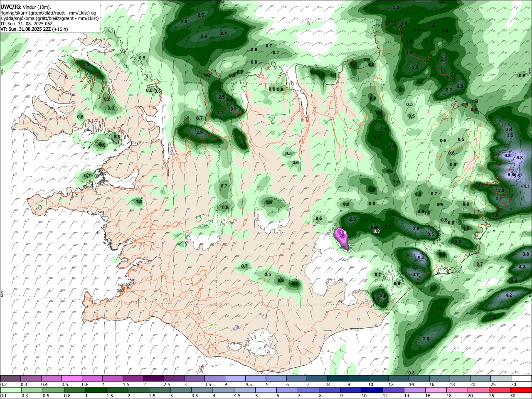Click the 3.6 precipitation value label
The width and height of the screenshot is (532, 399).
(x=416, y=229)
